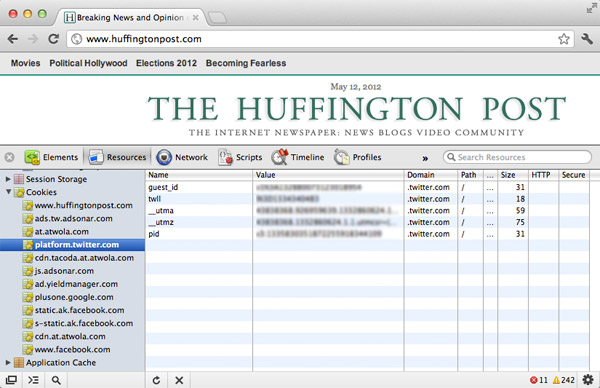Switch to the Network panel
Image resolution: width=600 pixels, height=388 pixels.
pyautogui.click(x=182, y=157)
